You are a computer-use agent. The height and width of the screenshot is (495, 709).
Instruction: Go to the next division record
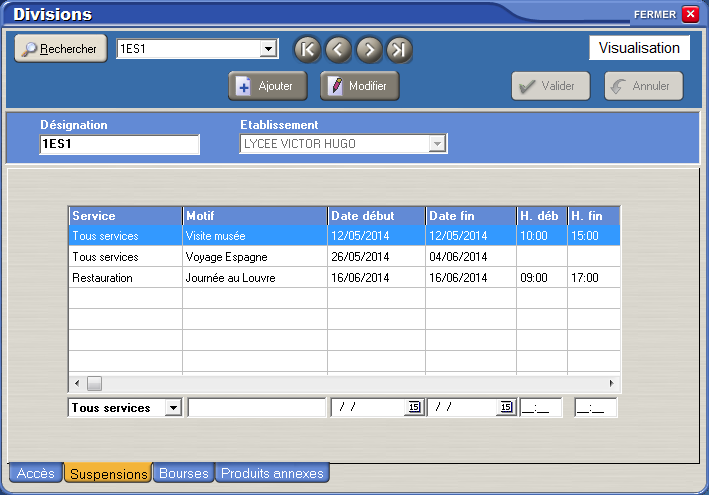click(369, 49)
